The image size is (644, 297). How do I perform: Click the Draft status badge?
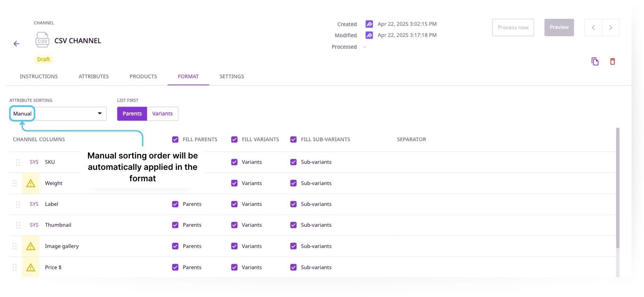(x=43, y=59)
